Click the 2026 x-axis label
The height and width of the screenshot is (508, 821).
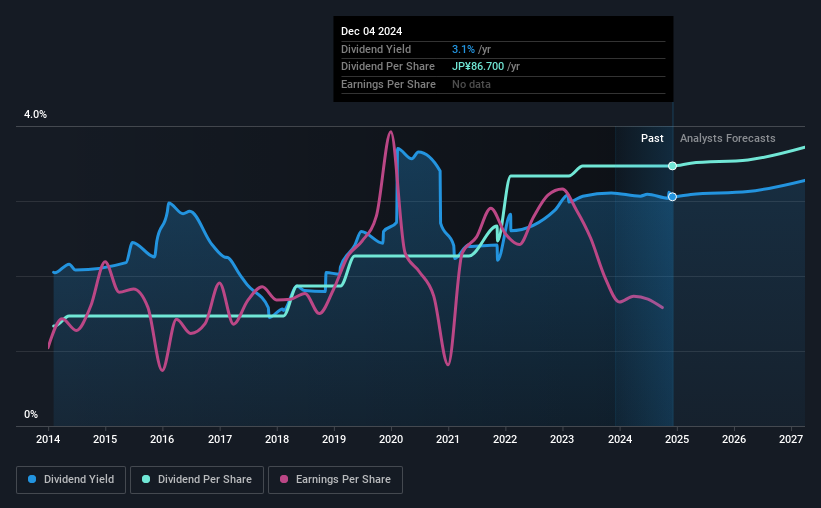point(734,439)
